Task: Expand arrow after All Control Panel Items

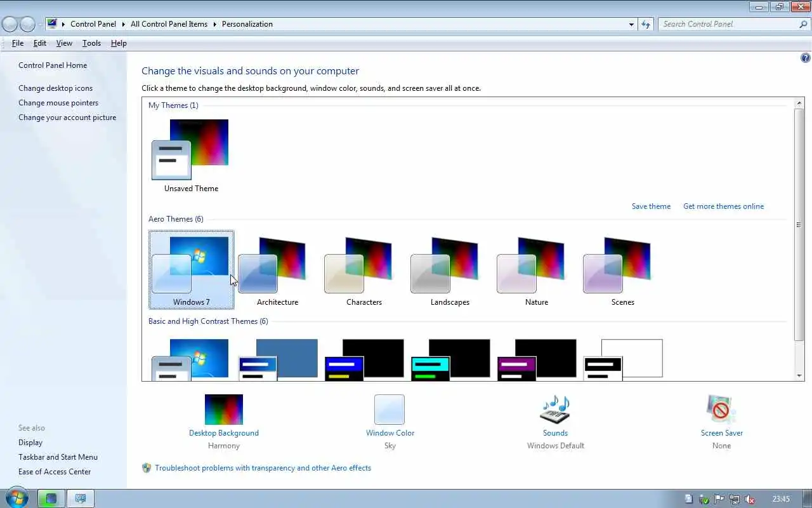Action: tap(214, 24)
